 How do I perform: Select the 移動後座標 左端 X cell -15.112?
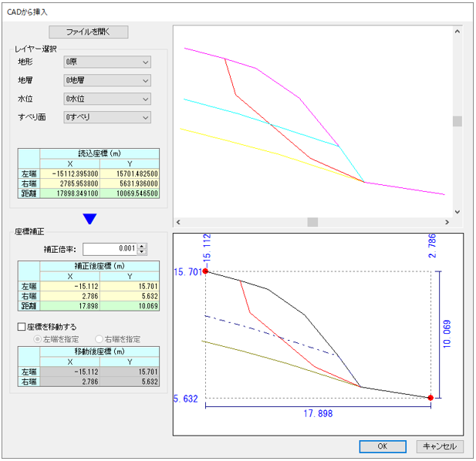coord(70,372)
